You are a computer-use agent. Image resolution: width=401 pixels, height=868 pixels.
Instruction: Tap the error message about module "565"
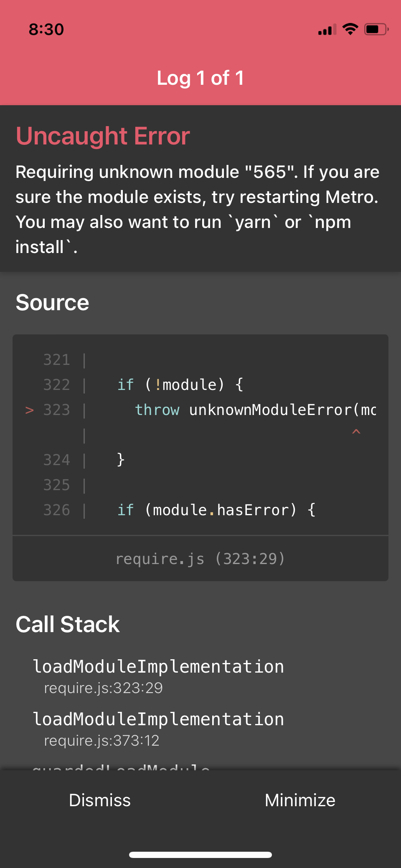tap(198, 209)
